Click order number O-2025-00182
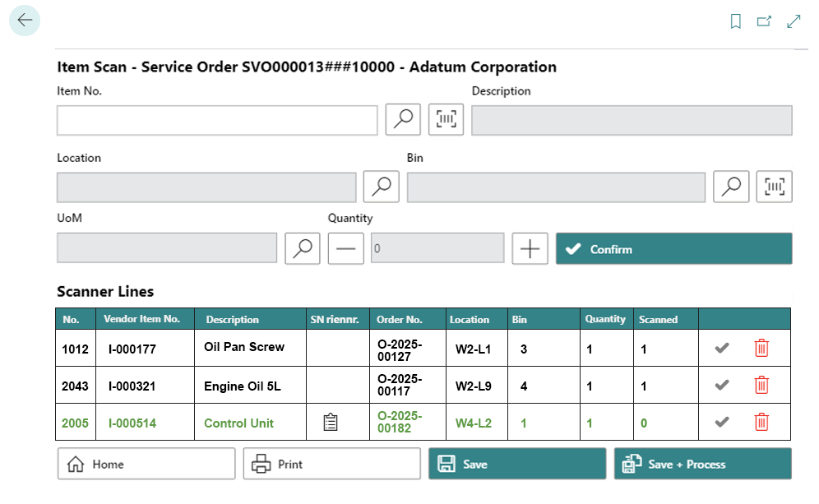The width and height of the screenshot is (819, 504). [400, 422]
